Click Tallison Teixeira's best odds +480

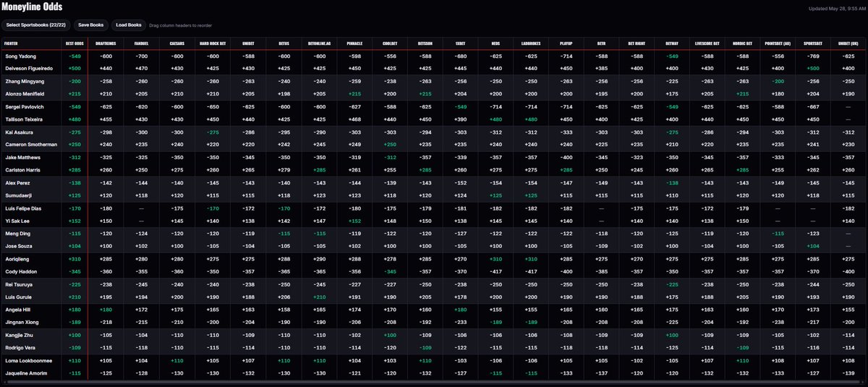(74, 119)
